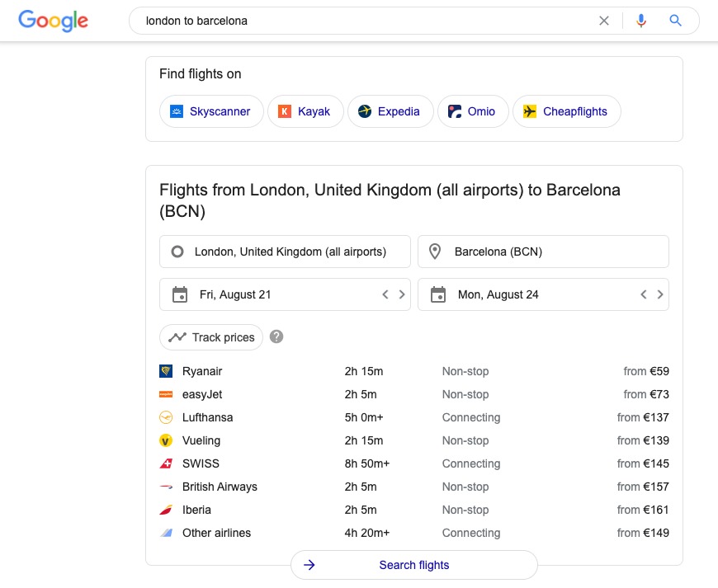Go to previous departure date
Screen dimensions: 718x588
pyautogui.click(x=385, y=294)
